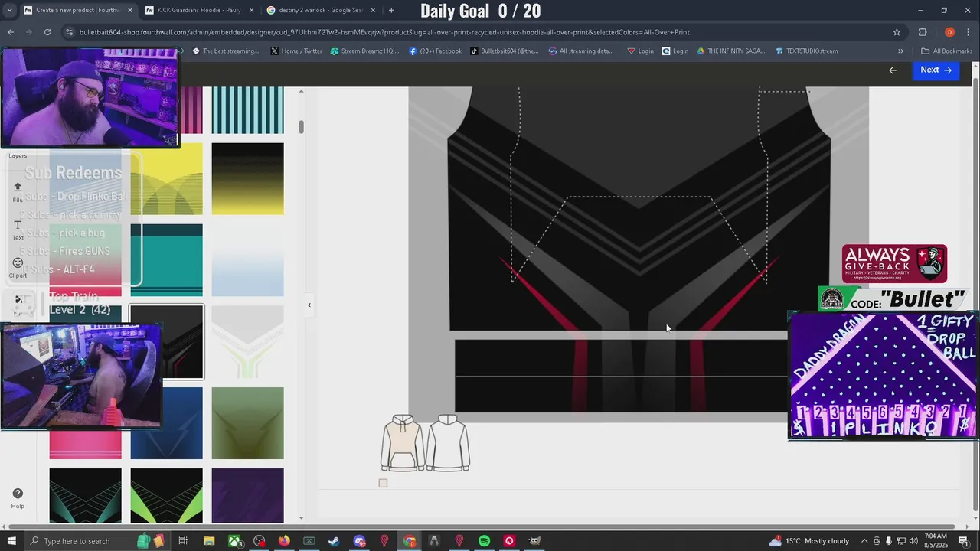Image resolution: width=980 pixels, height=551 pixels.
Task: Go back with the designer's left arrow
Action: 892,70
